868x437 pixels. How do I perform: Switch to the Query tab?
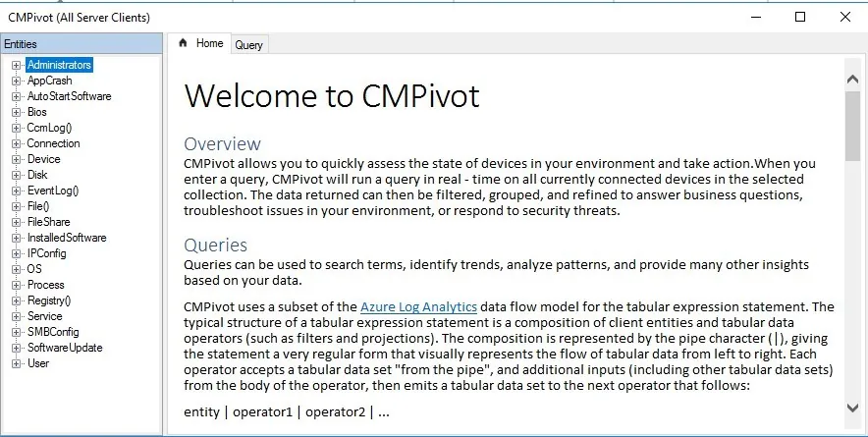click(248, 45)
